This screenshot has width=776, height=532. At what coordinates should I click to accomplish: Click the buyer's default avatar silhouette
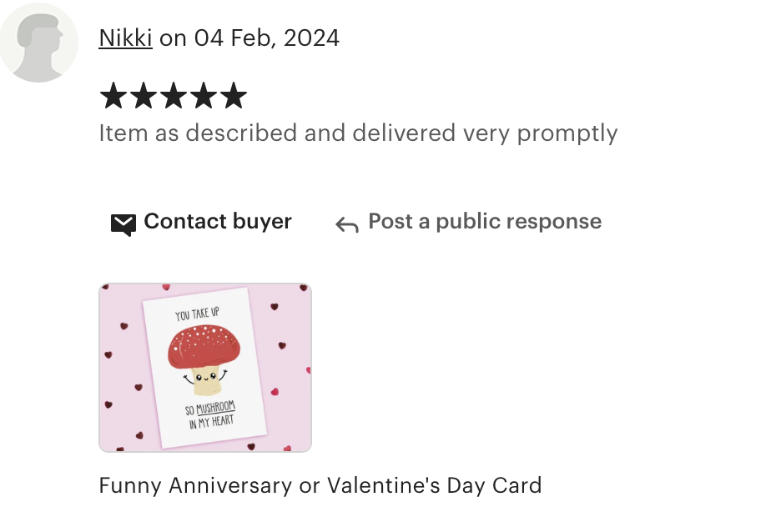click(38, 43)
